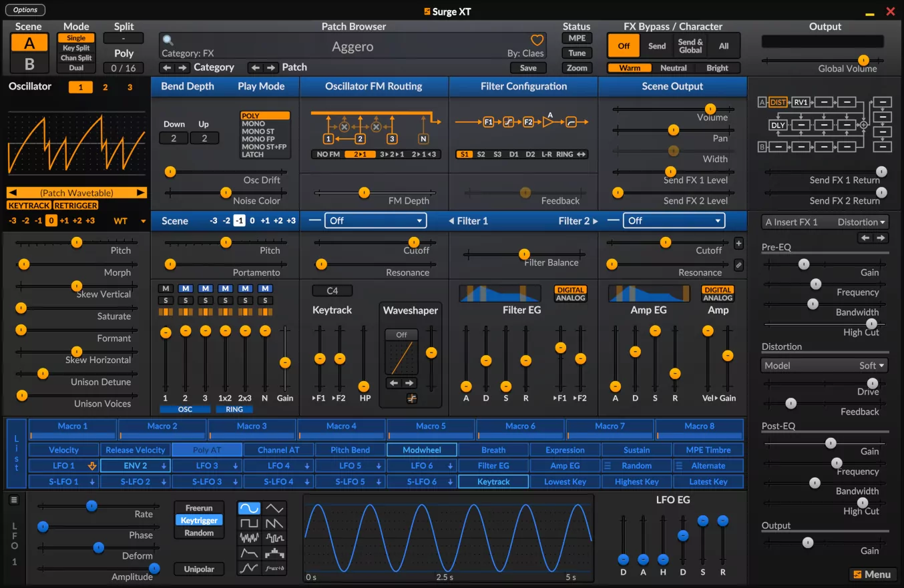Viewport: 904px width, 588px height.
Task: Click the C4 keytrack root button
Action: pyautogui.click(x=332, y=291)
